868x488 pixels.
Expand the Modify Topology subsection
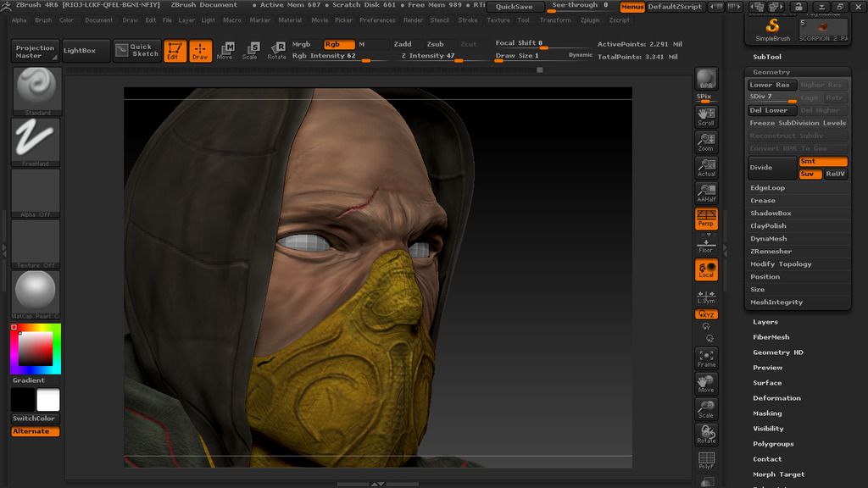[781, 264]
